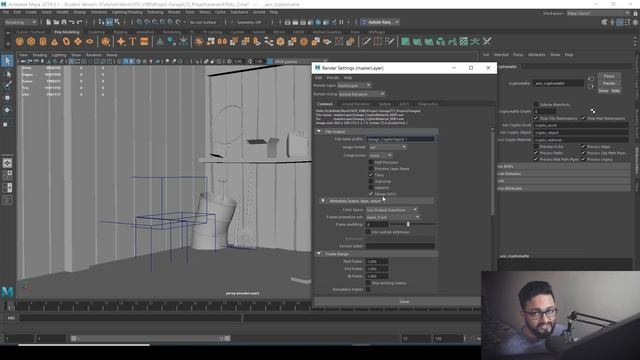The height and width of the screenshot is (360, 640).
Task: Click Hide button in Attribute Editor
Action: [615, 91]
